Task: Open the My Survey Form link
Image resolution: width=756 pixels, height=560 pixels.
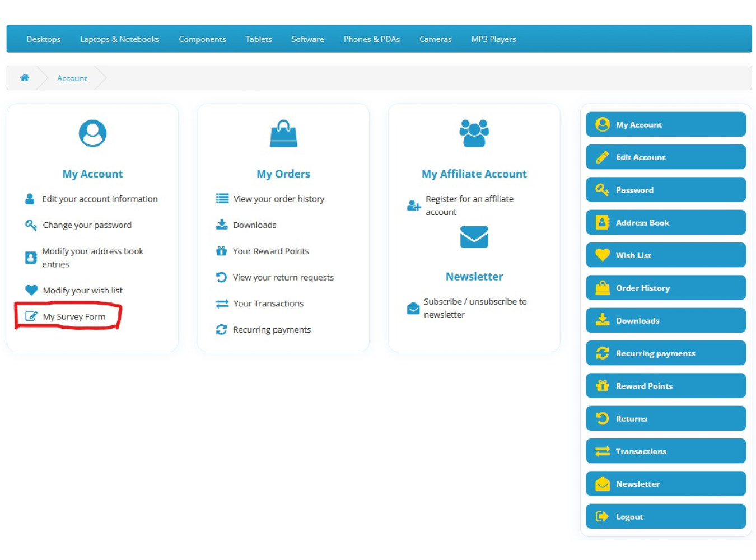Action: point(74,316)
